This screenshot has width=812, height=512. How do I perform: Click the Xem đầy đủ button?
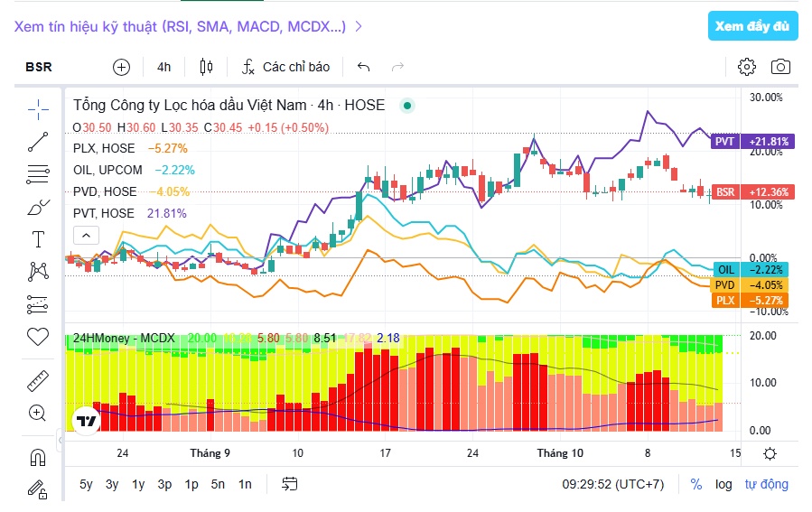tap(752, 26)
